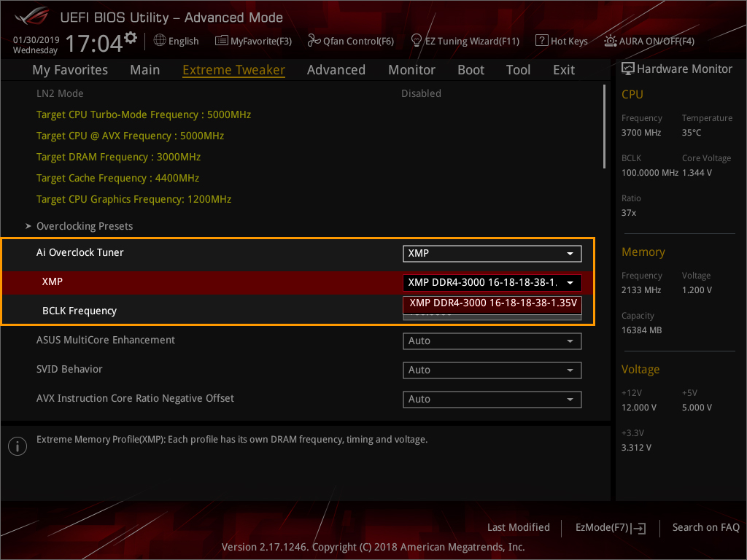Click Target CPU @ AVX Frequency text
Screen dimensions: 747x560
[x=130, y=136]
